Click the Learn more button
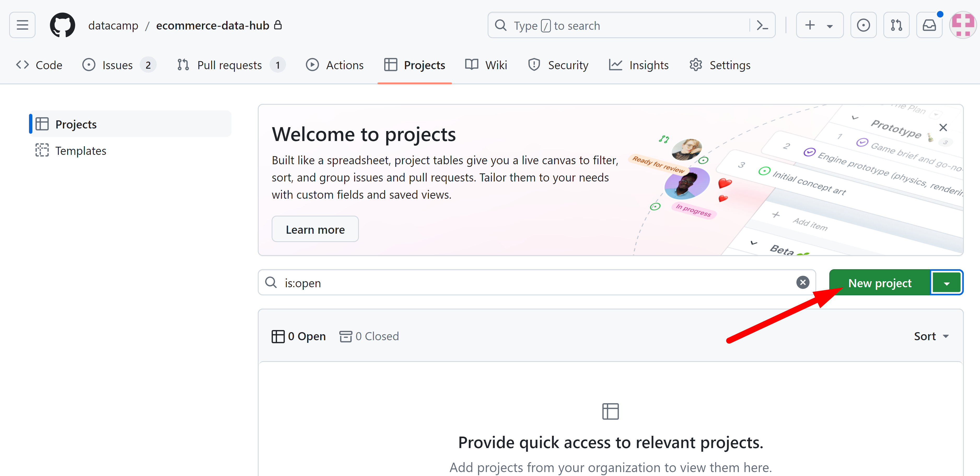This screenshot has height=476, width=980. coord(315,229)
